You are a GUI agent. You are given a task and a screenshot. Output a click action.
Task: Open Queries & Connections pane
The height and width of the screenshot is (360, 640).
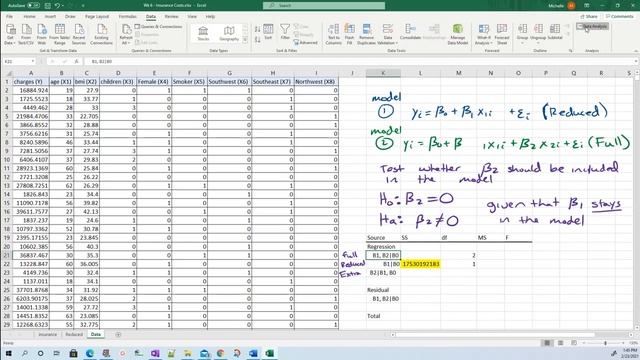pyautogui.click(x=158, y=27)
